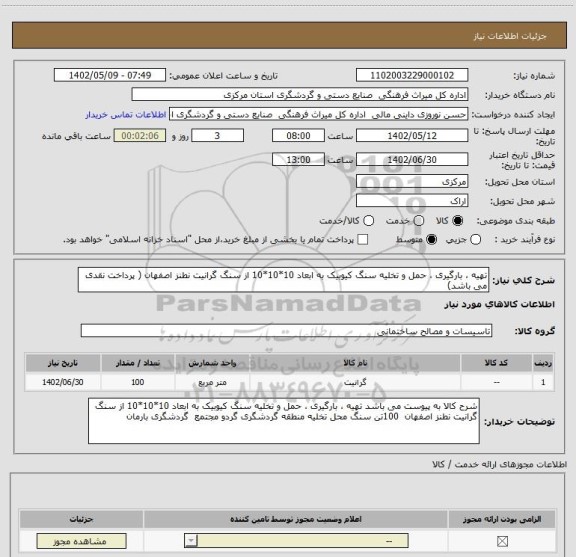Screen dimensions: 576x557
Task: Click the request creator name field
Action: 318,115
